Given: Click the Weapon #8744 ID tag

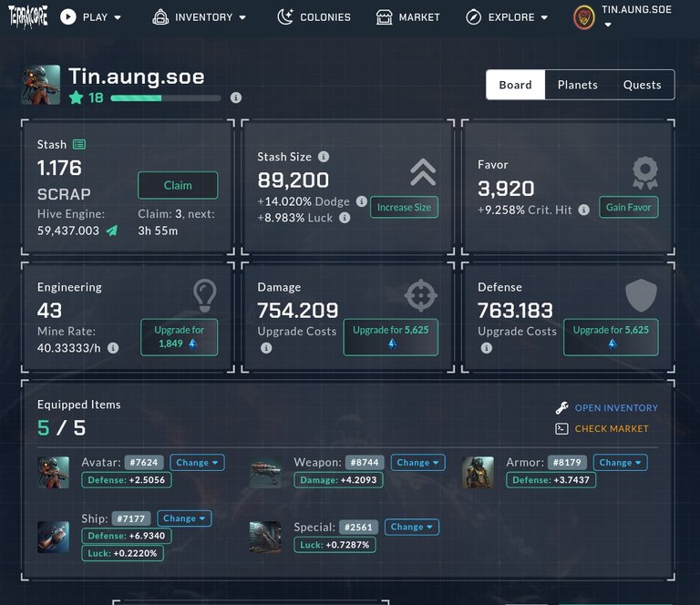Looking at the screenshot, I should pyautogui.click(x=365, y=462).
